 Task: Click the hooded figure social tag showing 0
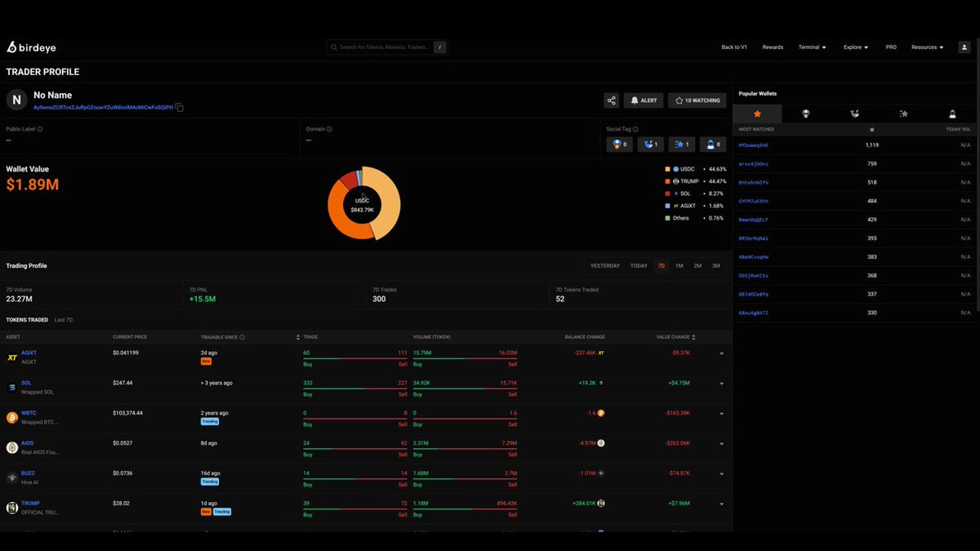[x=712, y=144]
